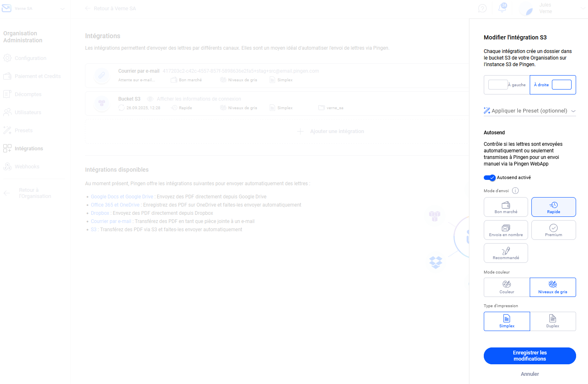The image size is (588, 384).
Task: Click Enregistrer les modifications button
Action: [x=529, y=356]
